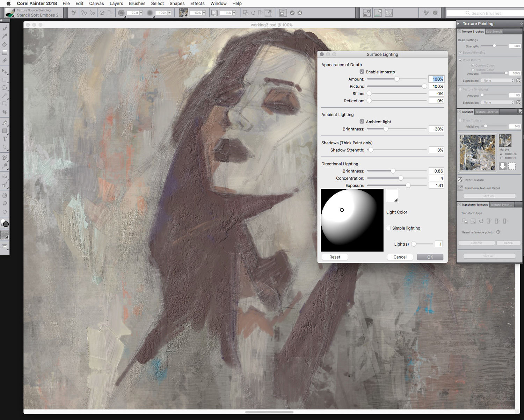The image size is (524, 420).
Task: Choose the Crop tool in the toolbox
Action: [5, 112]
